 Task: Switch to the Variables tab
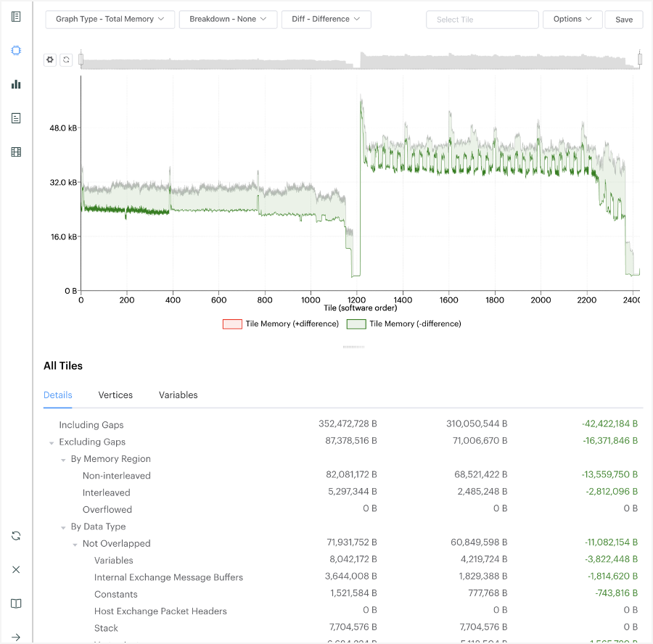pyautogui.click(x=178, y=395)
